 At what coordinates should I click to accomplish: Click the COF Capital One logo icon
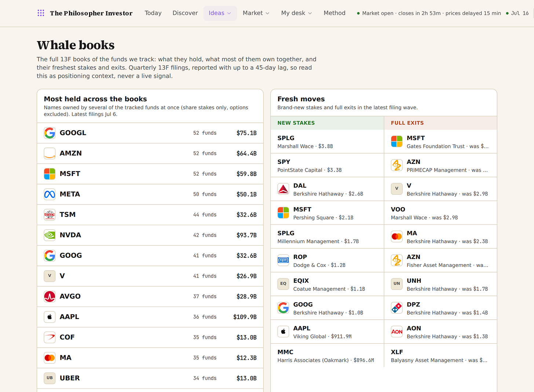point(50,337)
